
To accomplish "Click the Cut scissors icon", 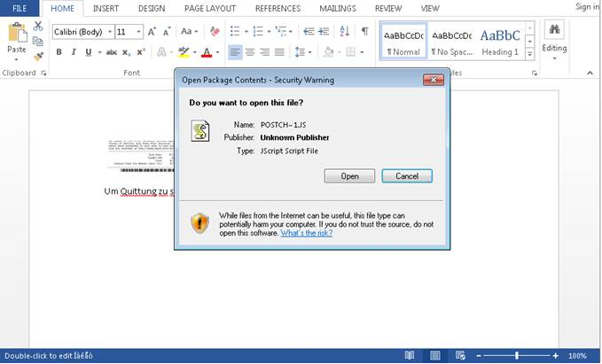I will (37, 27).
